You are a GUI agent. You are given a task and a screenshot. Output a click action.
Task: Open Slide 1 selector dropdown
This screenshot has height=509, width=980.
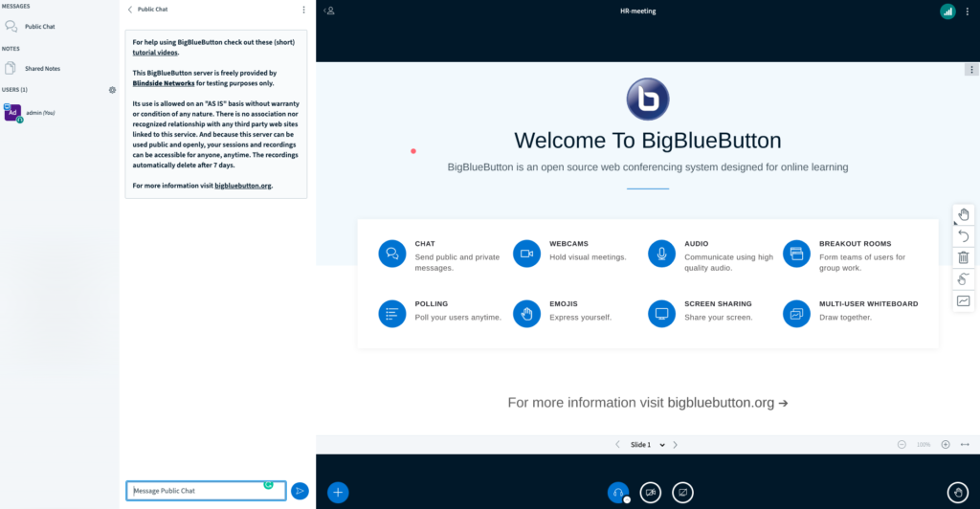click(647, 445)
